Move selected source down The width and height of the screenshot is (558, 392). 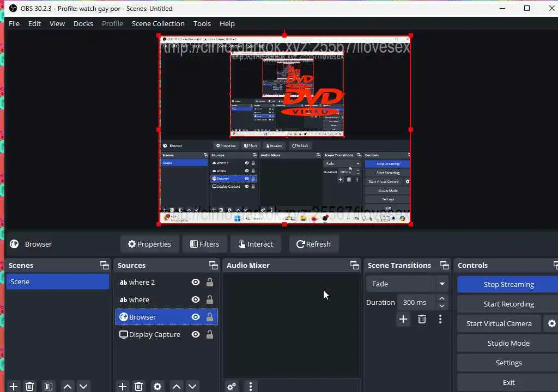pos(192,387)
